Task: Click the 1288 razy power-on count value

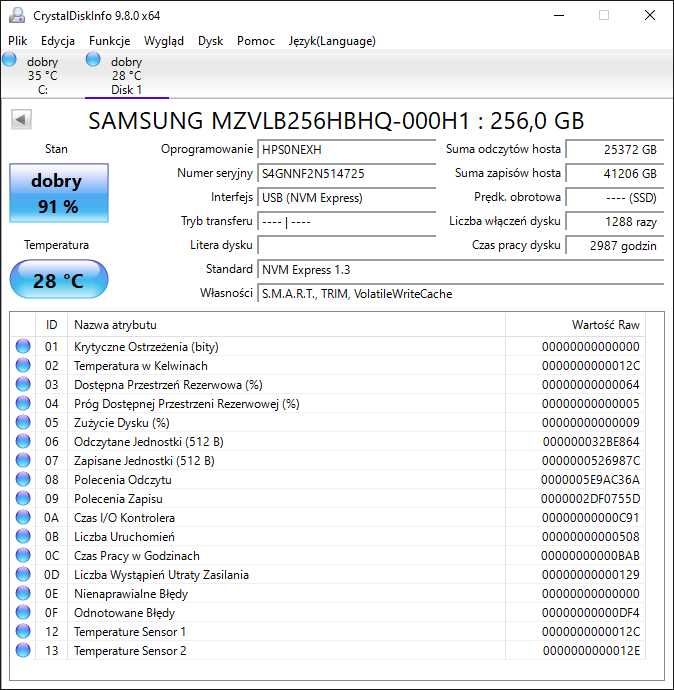Action: (614, 221)
